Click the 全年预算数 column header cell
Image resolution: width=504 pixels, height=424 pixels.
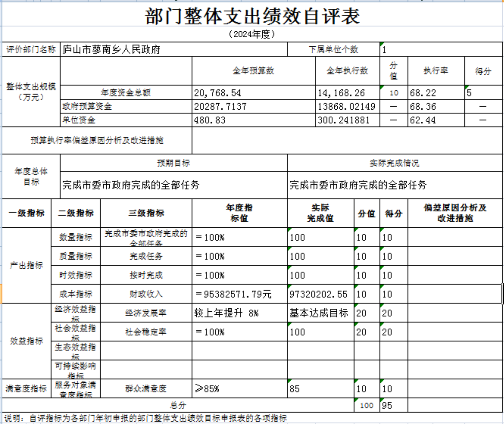tap(253, 71)
